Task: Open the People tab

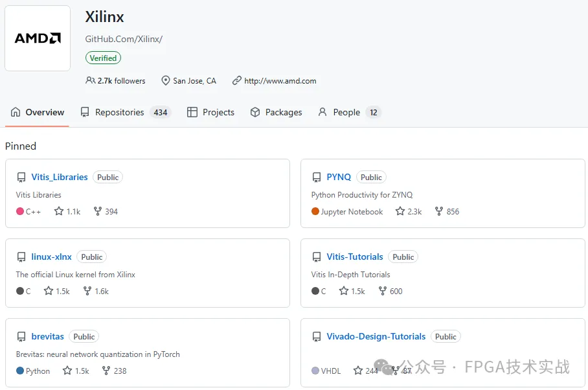Action: pyautogui.click(x=347, y=112)
